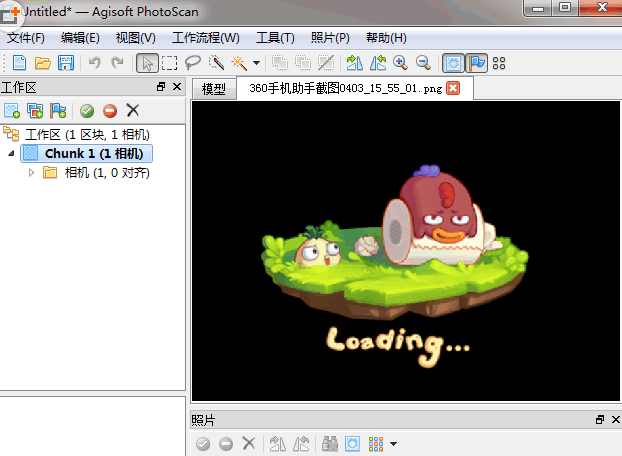This screenshot has height=456, width=622.
Task: Float the 照片 panel
Action: coord(600,420)
